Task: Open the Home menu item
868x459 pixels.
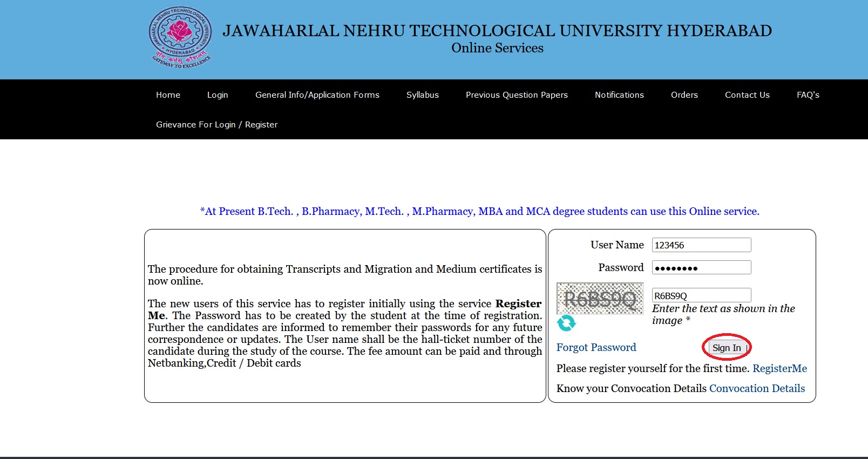Action: pyautogui.click(x=168, y=95)
